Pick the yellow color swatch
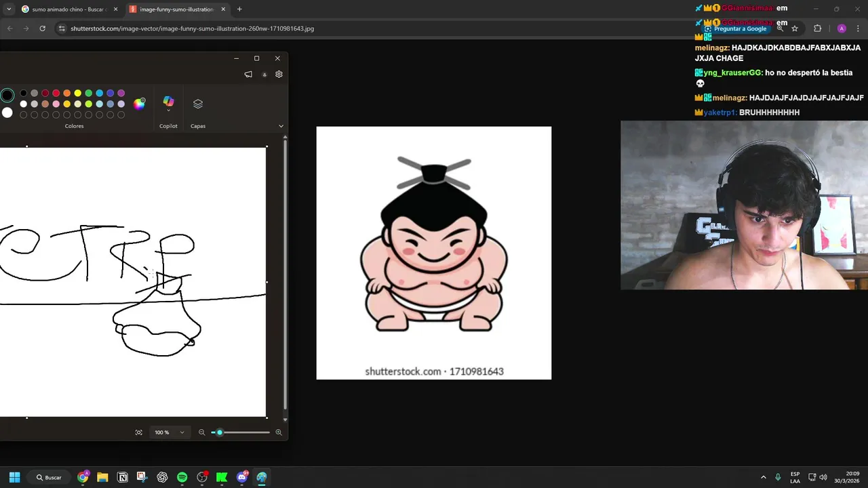Image resolution: width=868 pixels, height=488 pixels. [78, 94]
